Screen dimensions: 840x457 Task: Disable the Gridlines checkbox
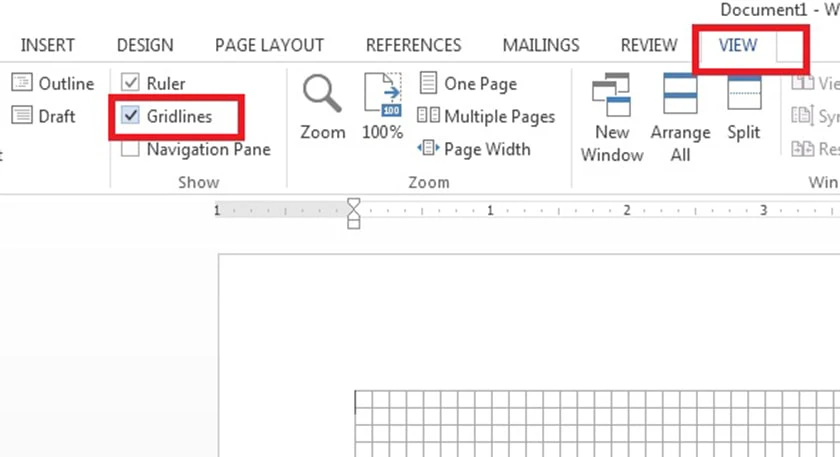130,115
